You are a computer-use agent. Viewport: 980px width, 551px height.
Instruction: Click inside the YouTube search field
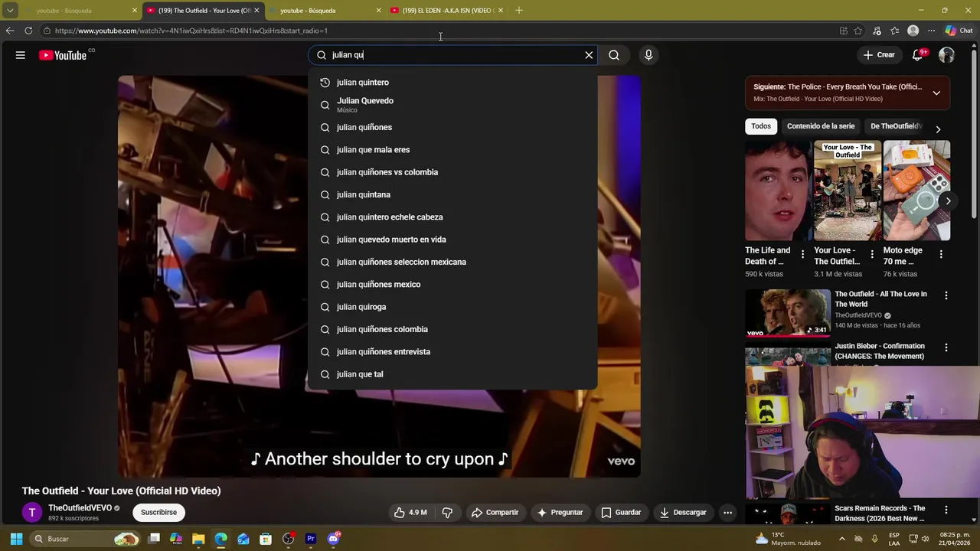coord(452,55)
